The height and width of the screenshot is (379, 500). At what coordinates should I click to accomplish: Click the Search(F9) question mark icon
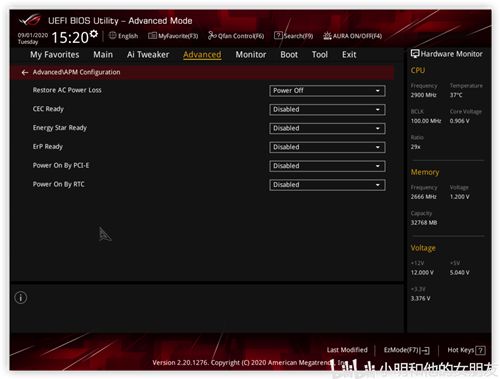(x=278, y=35)
